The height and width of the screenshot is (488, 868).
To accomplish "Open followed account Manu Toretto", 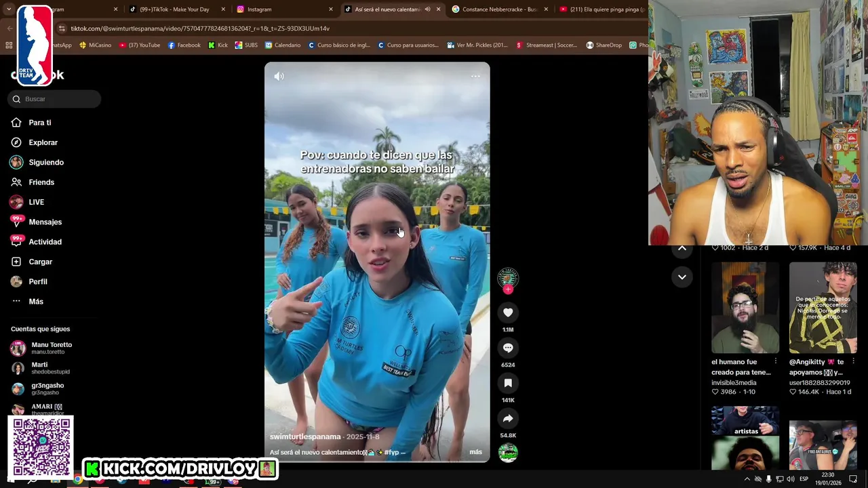I will [42, 348].
